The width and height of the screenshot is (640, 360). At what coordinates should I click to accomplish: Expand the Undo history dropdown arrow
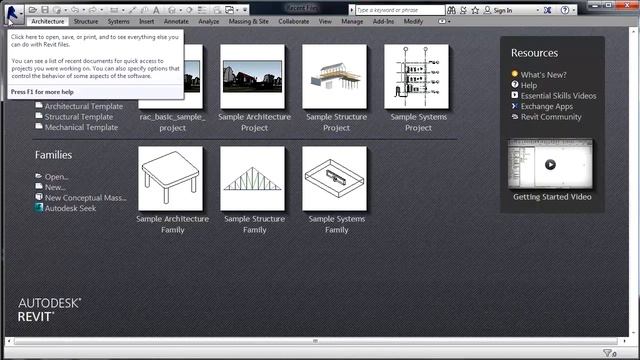[83, 10]
